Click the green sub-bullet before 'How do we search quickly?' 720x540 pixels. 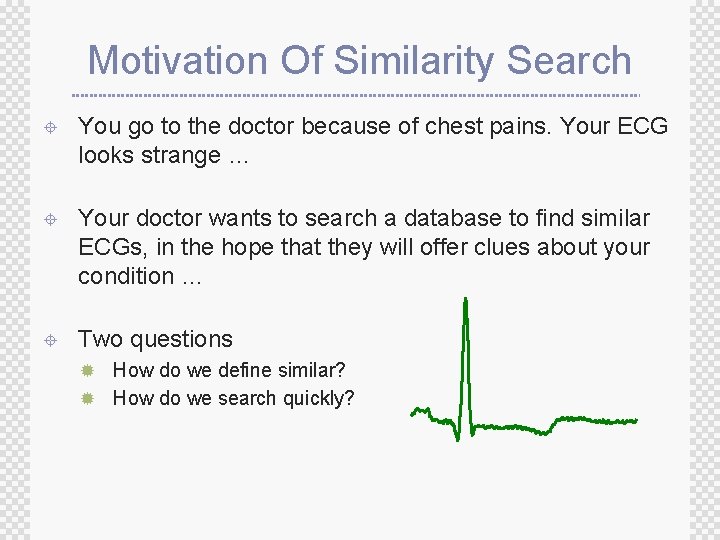pyautogui.click(x=87, y=398)
